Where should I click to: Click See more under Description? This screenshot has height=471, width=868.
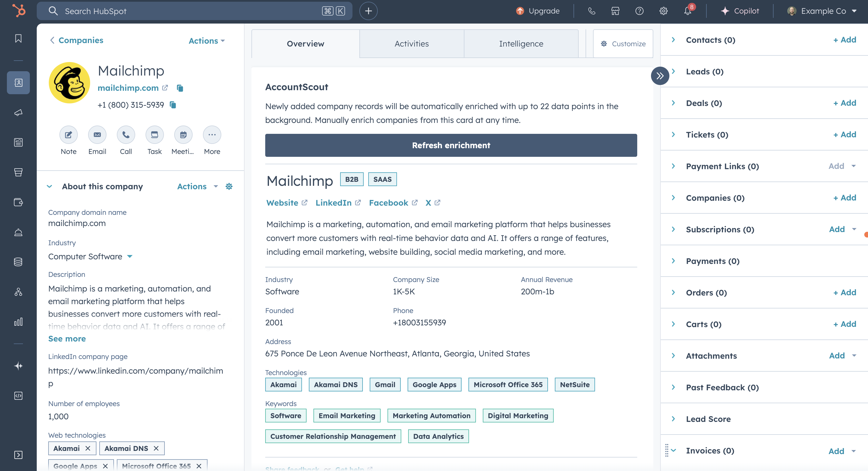(x=67, y=339)
